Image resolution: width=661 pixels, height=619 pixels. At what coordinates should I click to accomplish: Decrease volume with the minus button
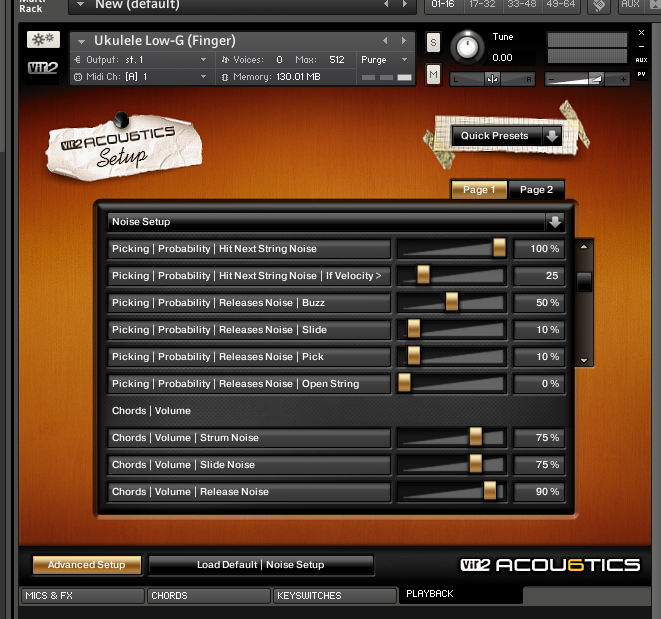click(551, 79)
